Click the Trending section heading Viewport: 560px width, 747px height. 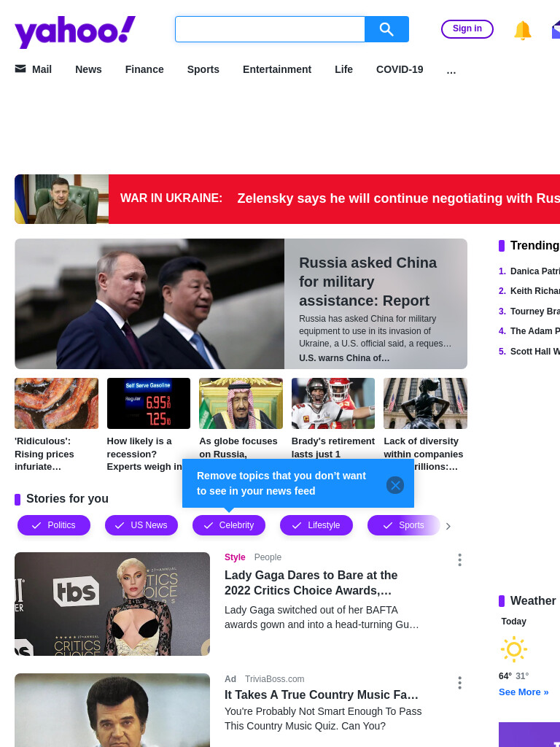(534, 245)
